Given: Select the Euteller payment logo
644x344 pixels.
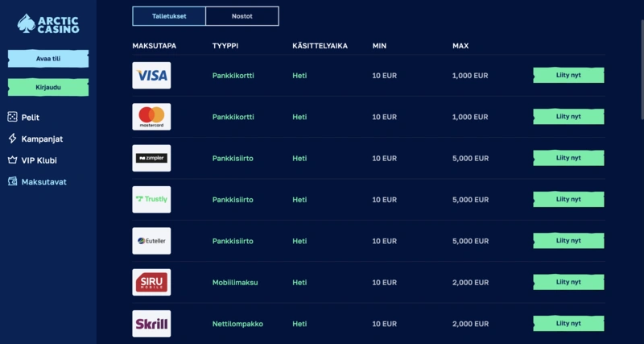Looking at the screenshot, I should point(151,241).
